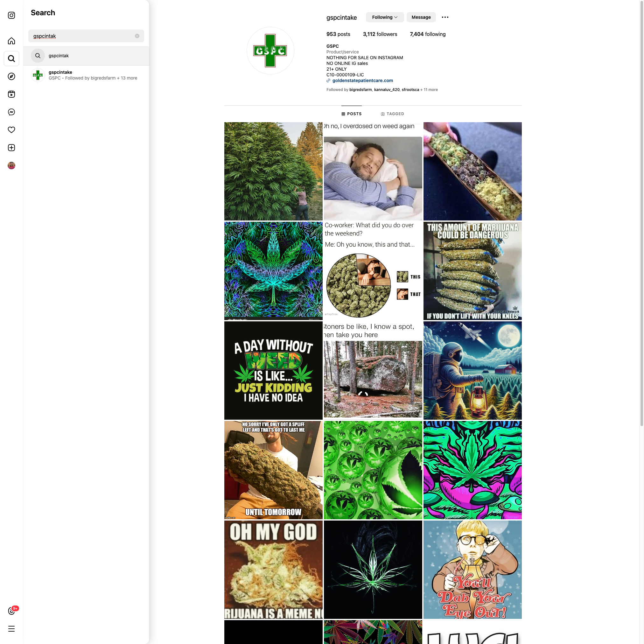
Task: Open the Threads icon with 9+ badge
Action: pos(11,611)
